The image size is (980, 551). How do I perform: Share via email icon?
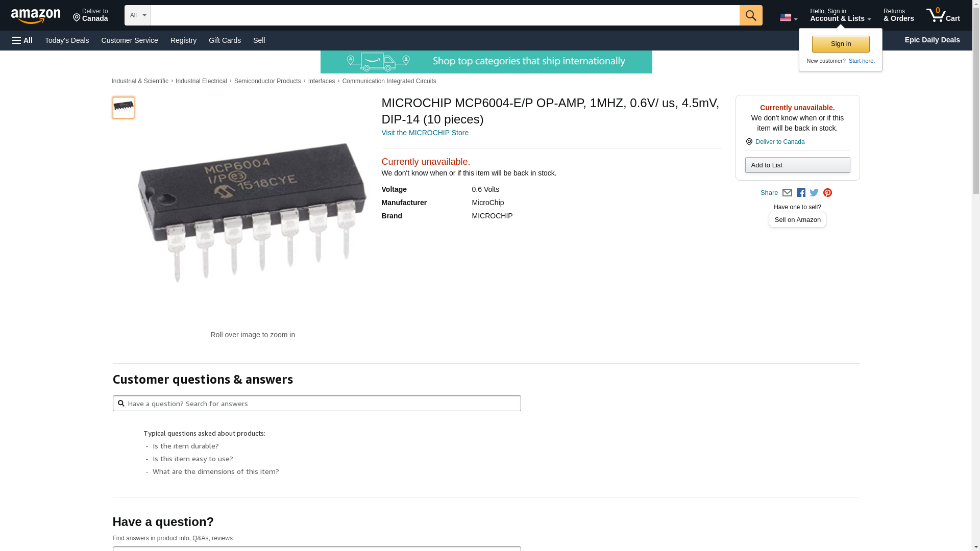(787, 193)
